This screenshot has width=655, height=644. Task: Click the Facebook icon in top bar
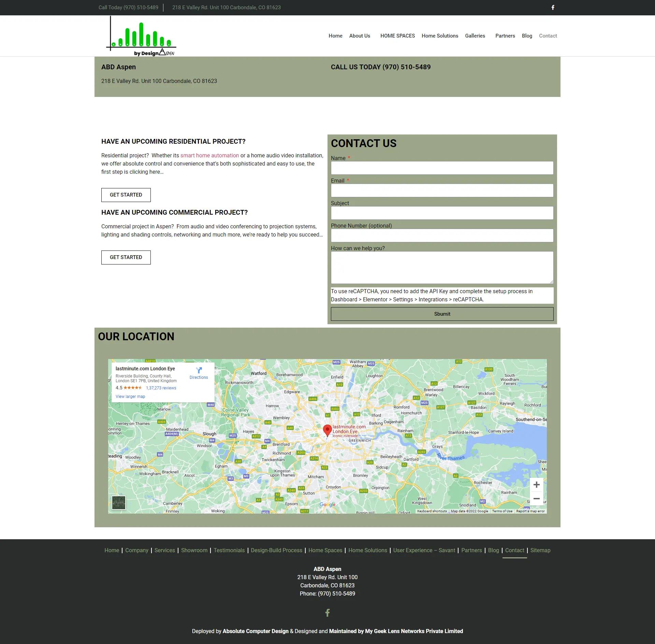coord(553,8)
